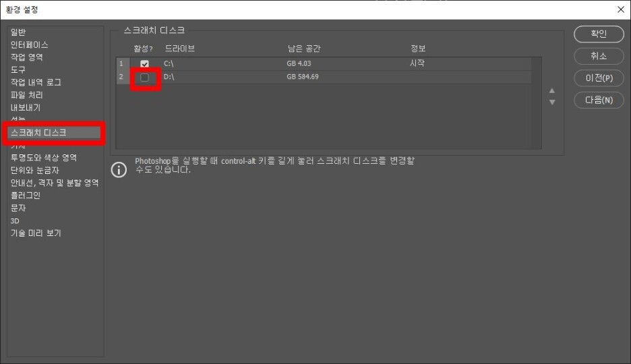Open 안내선, 격자 및 분할 영역 category

55,183
